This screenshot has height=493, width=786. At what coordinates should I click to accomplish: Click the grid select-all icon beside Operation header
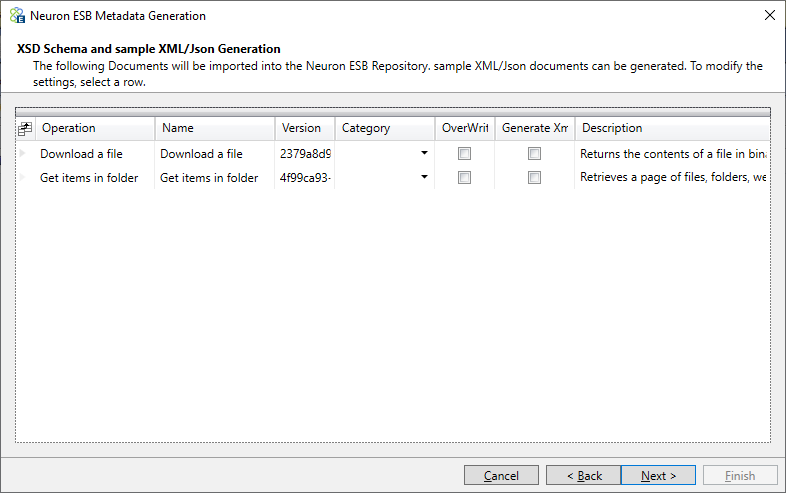point(25,129)
